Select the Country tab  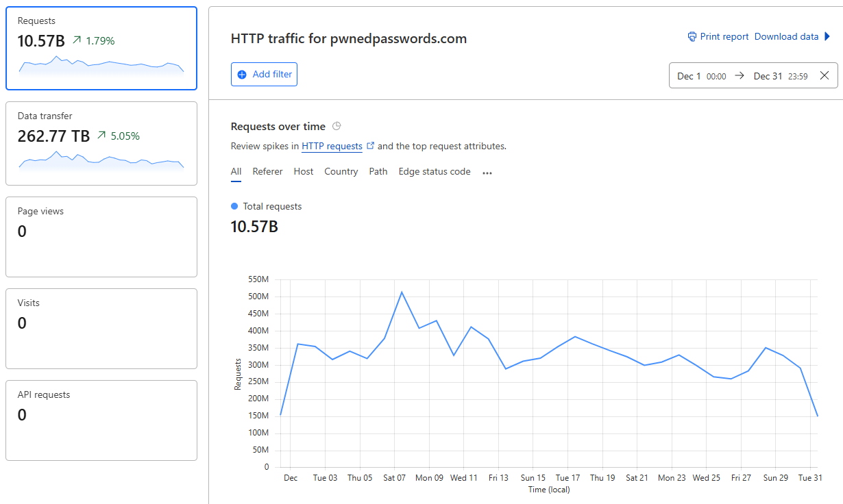point(341,172)
